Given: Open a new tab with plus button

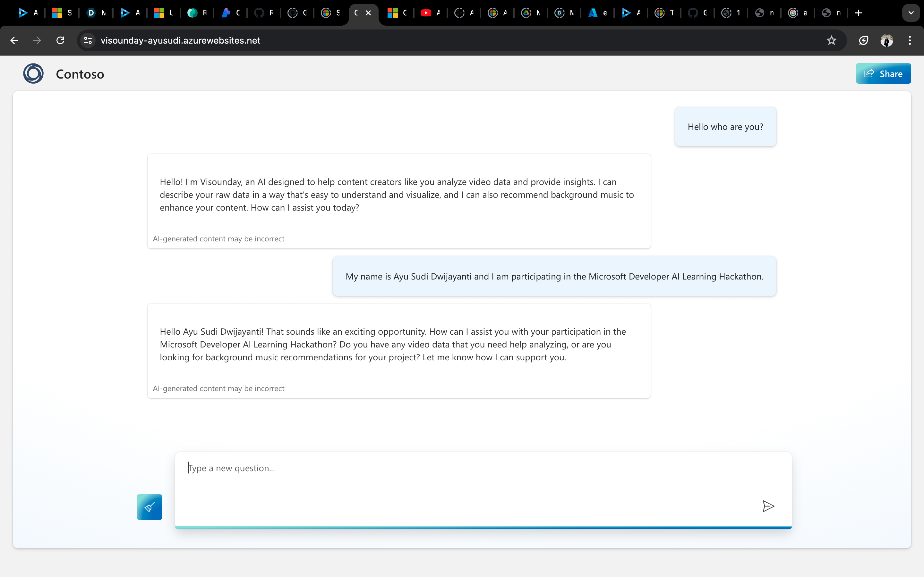Looking at the screenshot, I should click(858, 13).
